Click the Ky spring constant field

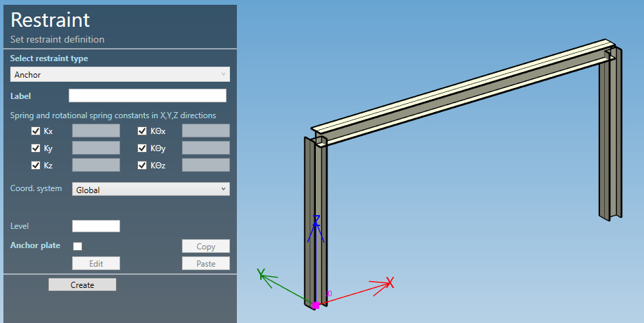tap(96, 148)
